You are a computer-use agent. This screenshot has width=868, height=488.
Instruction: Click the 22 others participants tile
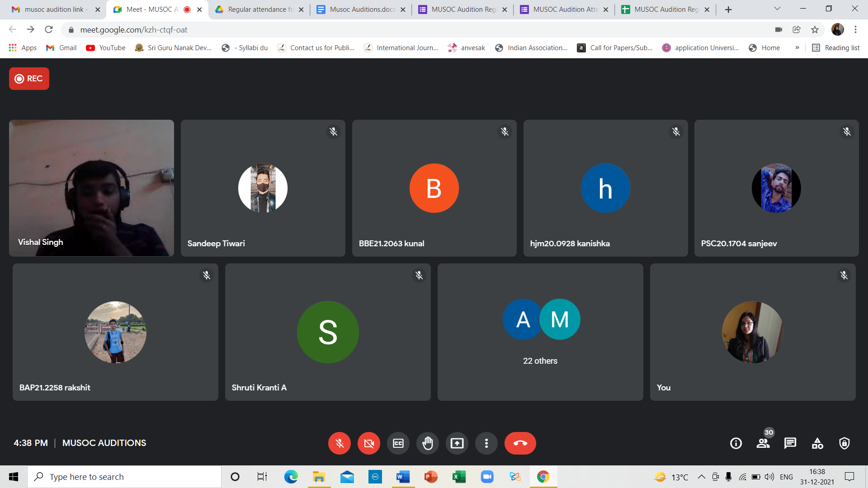pos(540,332)
